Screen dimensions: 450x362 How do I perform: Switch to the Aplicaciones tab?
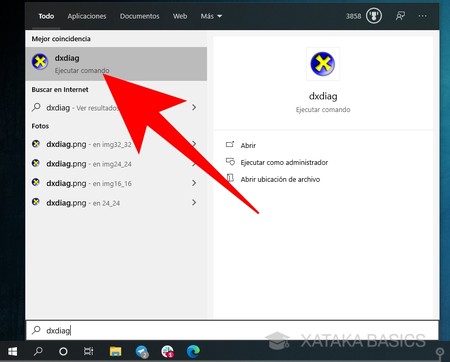coord(87,16)
